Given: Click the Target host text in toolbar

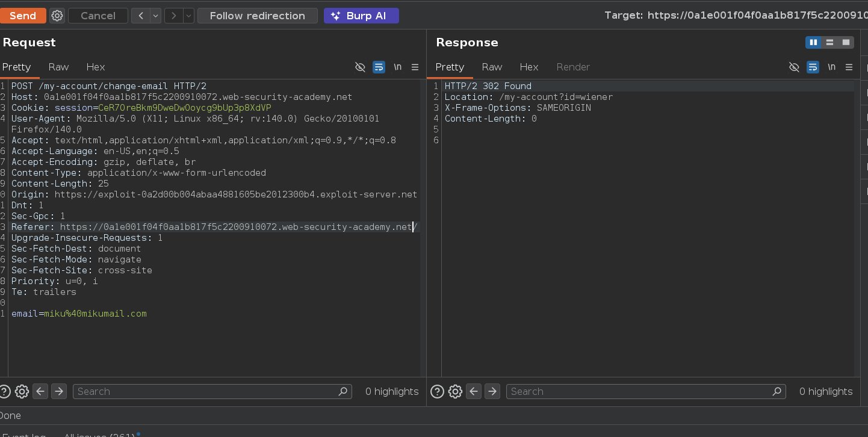Looking at the screenshot, I should tap(736, 16).
